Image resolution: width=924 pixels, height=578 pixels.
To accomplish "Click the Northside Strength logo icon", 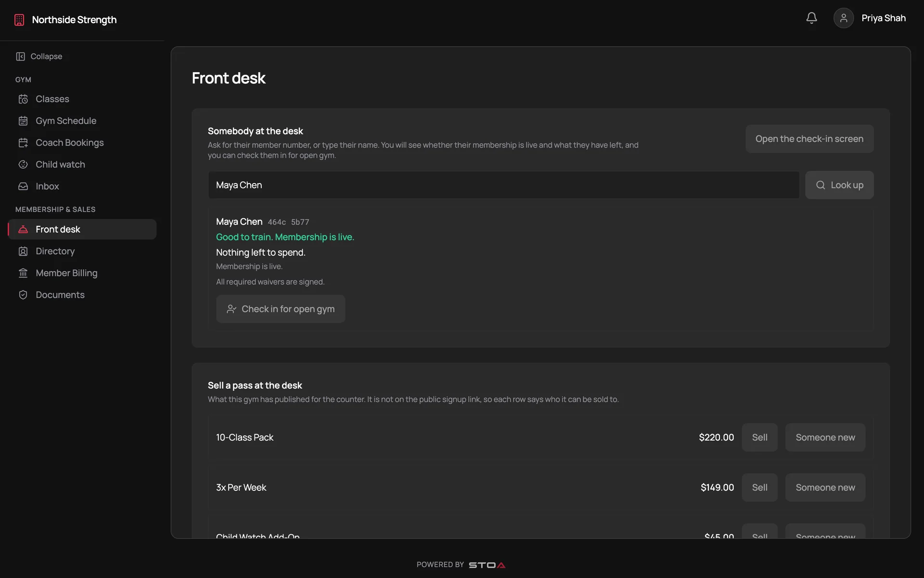I will click(x=19, y=20).
